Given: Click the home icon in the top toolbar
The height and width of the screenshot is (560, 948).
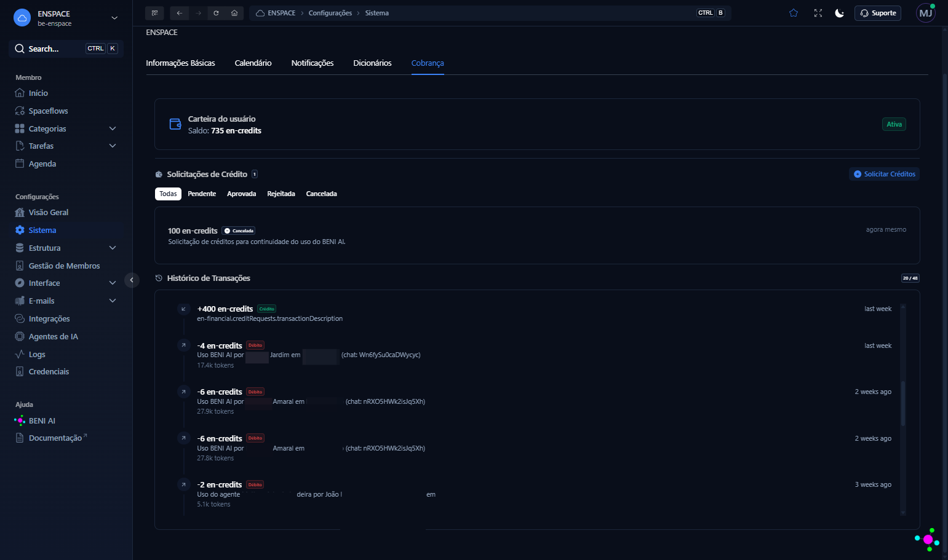Looking at the screenshot, I should (x=234, y=13).
